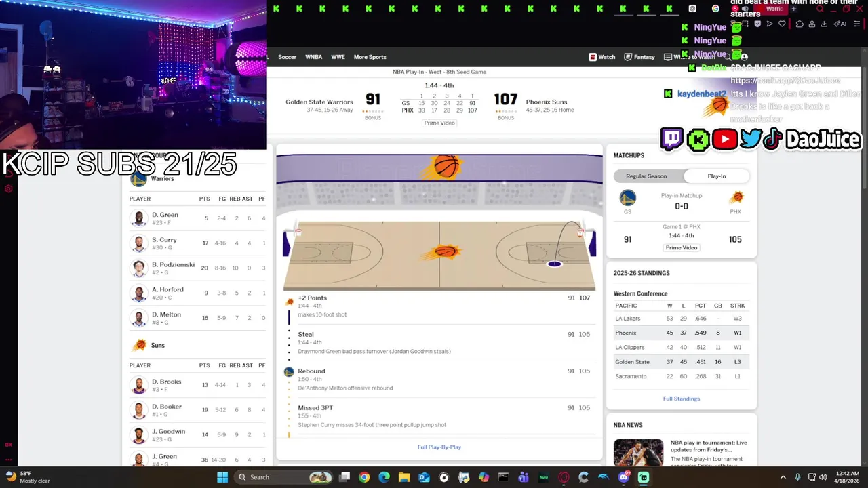Click the Golden State Warriors team name
This screenshot has width=868, height=488.
319,102
